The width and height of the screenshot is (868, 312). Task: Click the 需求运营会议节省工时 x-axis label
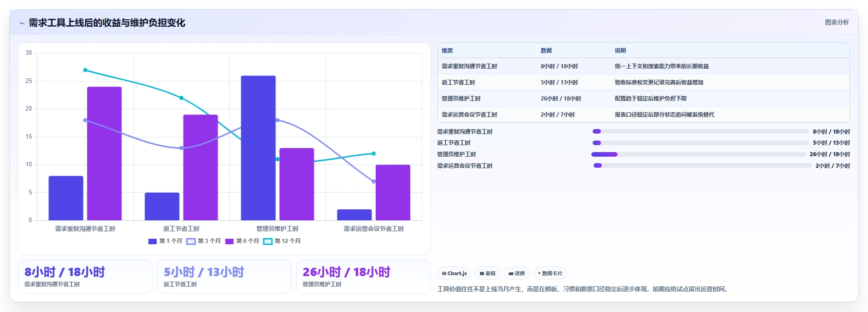pos(373,229)
